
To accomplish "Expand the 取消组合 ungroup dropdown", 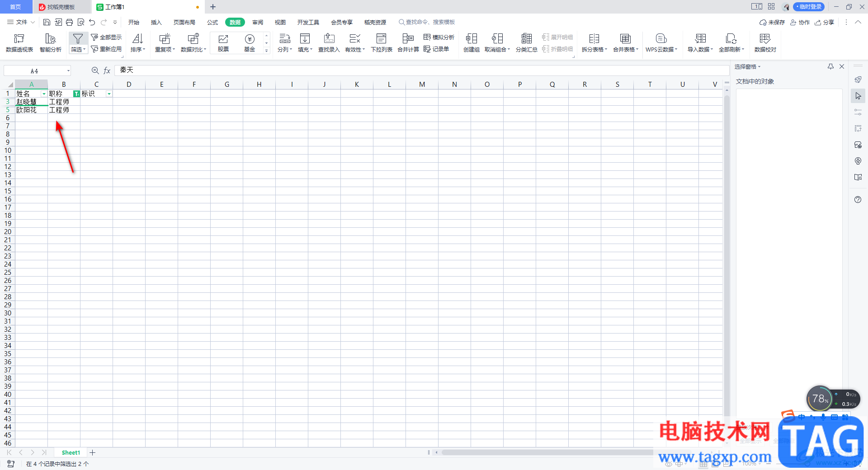I will click(497, 43).
